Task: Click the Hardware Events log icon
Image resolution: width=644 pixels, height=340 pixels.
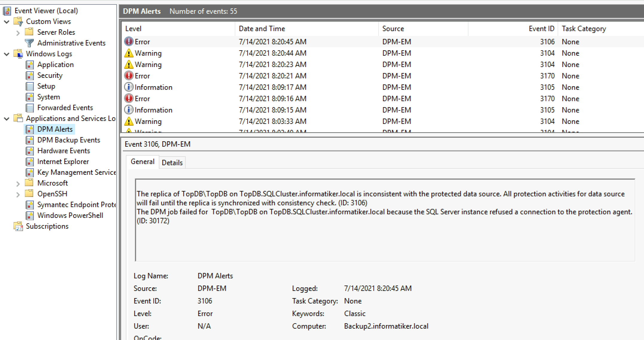Action: click(30, 151)
